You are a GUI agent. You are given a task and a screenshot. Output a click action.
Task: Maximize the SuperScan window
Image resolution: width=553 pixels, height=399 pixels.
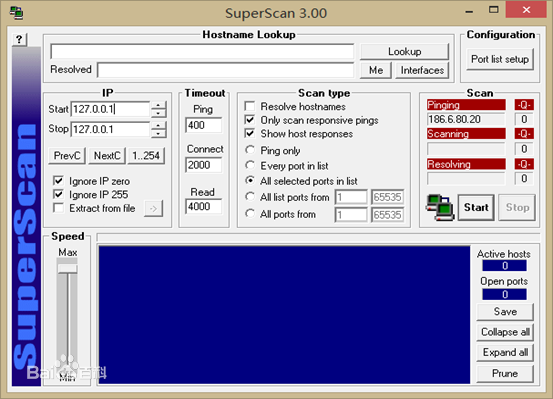[x=494, y=10]
